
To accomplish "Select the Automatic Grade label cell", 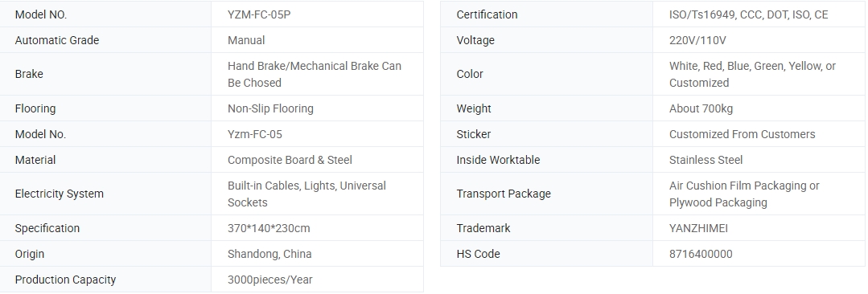I will 105,40.
